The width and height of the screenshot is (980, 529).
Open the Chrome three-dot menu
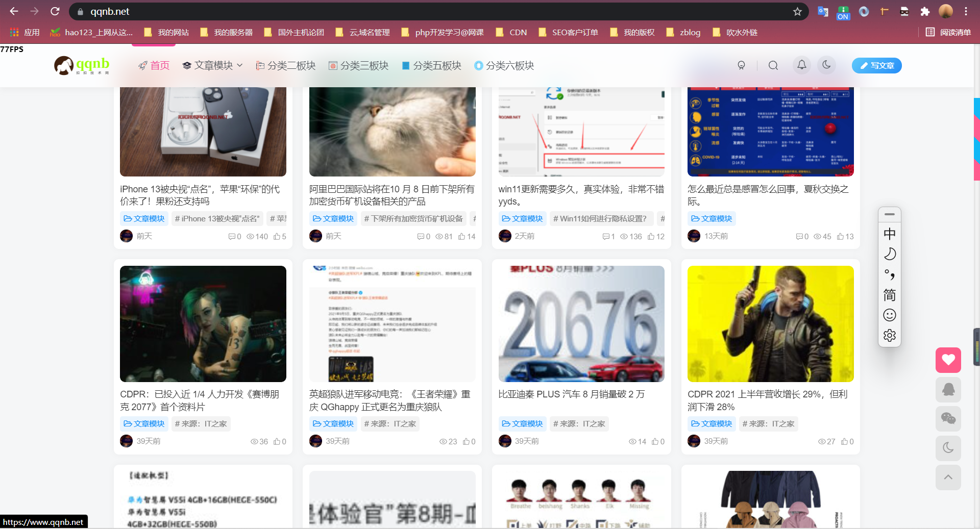[966, 11]
